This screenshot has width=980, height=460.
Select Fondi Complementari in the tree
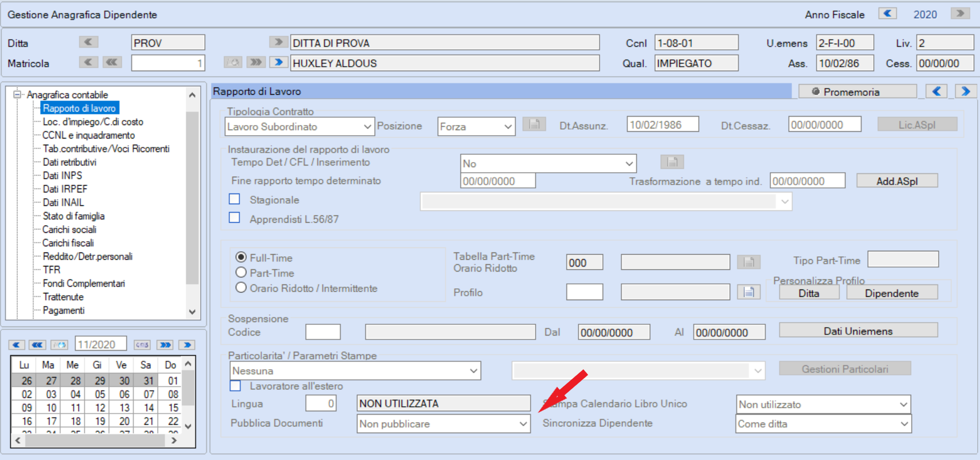click(x=84, y=283)
